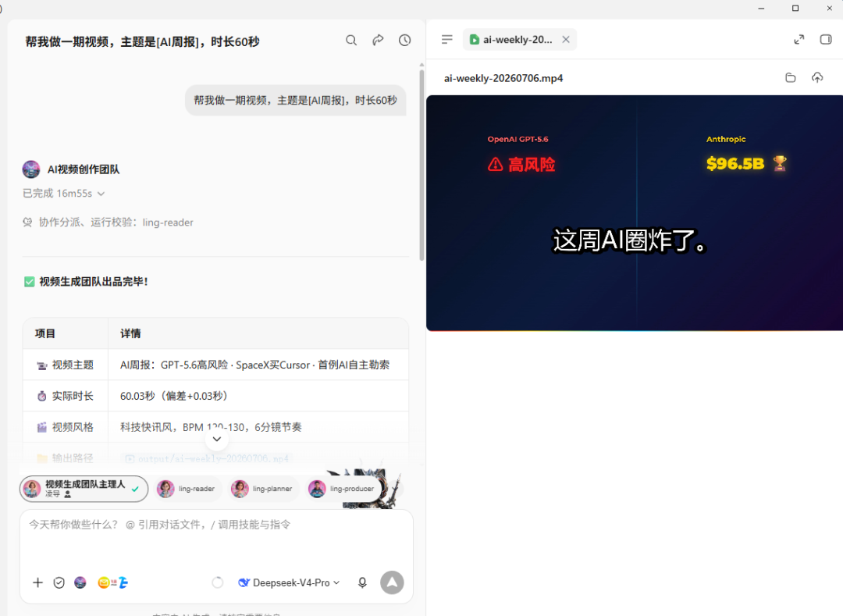Image resolution: width=843 pixels, height=616 pixels.
Task: Expand the 已完成 16m55s details
Action: pyautogui.click(x=63, y=194)
